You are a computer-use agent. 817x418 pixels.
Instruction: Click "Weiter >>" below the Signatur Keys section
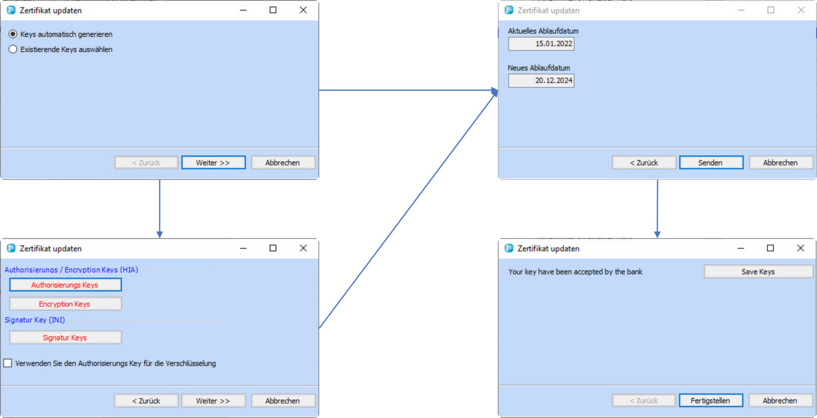(x=213, y=400)
